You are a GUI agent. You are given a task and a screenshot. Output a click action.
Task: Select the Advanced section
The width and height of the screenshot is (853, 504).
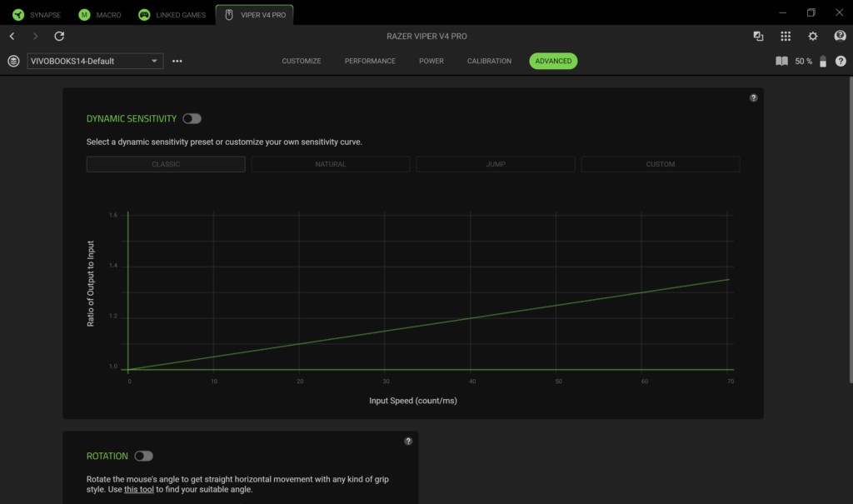553,61
